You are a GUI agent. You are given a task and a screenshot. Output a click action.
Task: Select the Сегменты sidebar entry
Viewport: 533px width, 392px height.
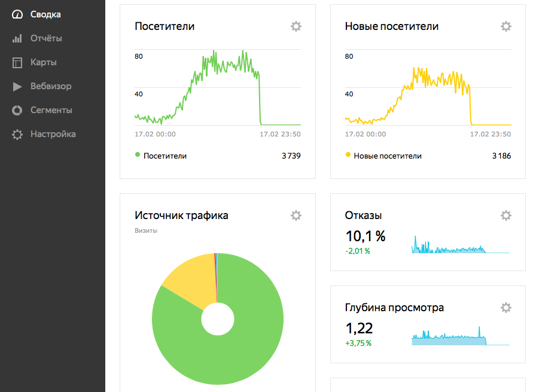coord(53,110)
